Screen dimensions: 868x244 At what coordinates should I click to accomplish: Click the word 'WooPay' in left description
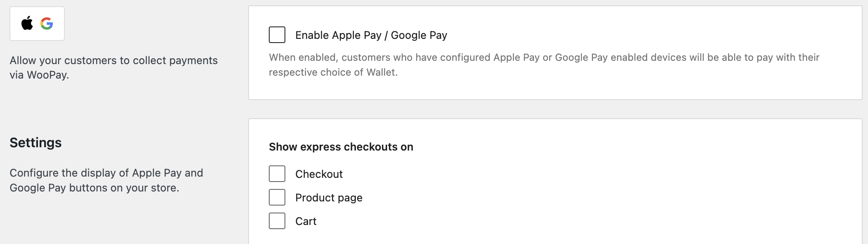click(47, 75)
